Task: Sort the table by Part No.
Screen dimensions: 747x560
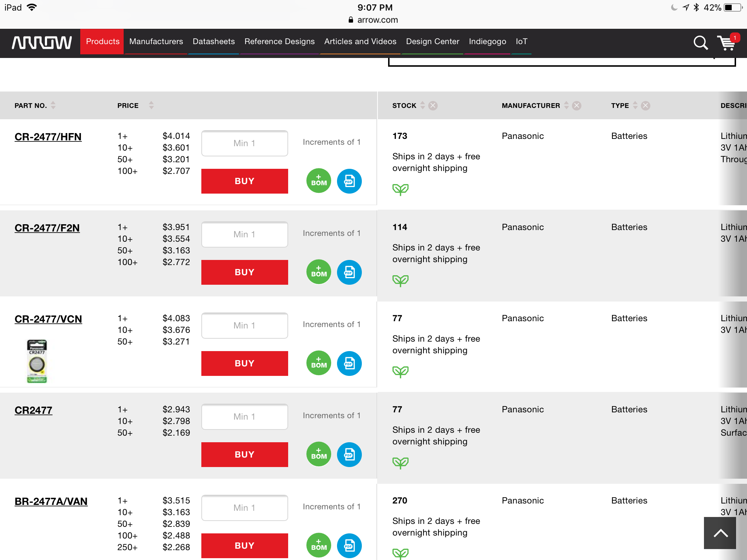Action: coord(53,105)
